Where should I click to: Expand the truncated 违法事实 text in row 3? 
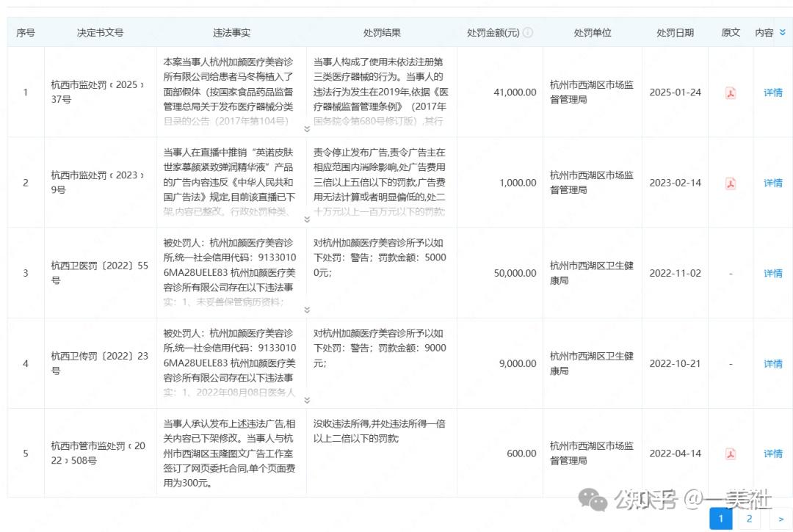(x=307, y=309)
